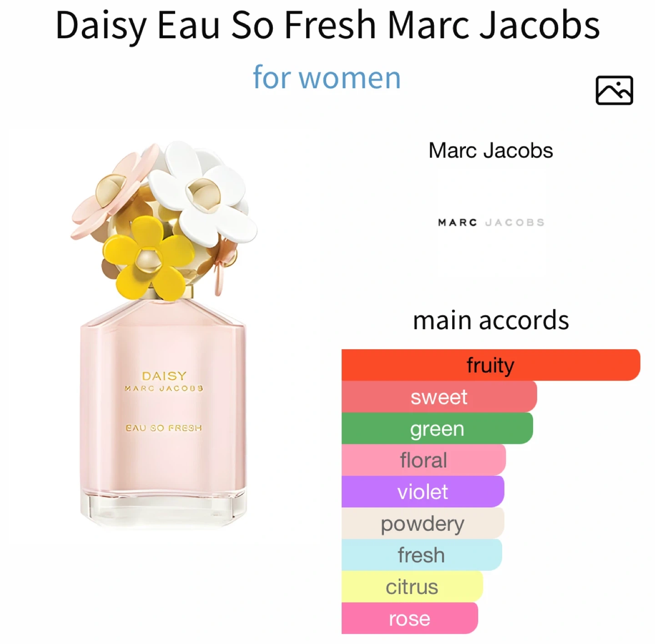655x644 pixels.
Task: Click the Daisy Eau So Fresh title
Action: 327,25
